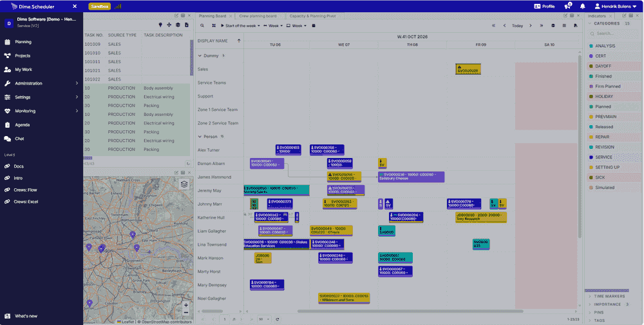This screenshot has width=644, height=325.
Task: Toggle the ANALYSIS category
Action: click(614, 46)
